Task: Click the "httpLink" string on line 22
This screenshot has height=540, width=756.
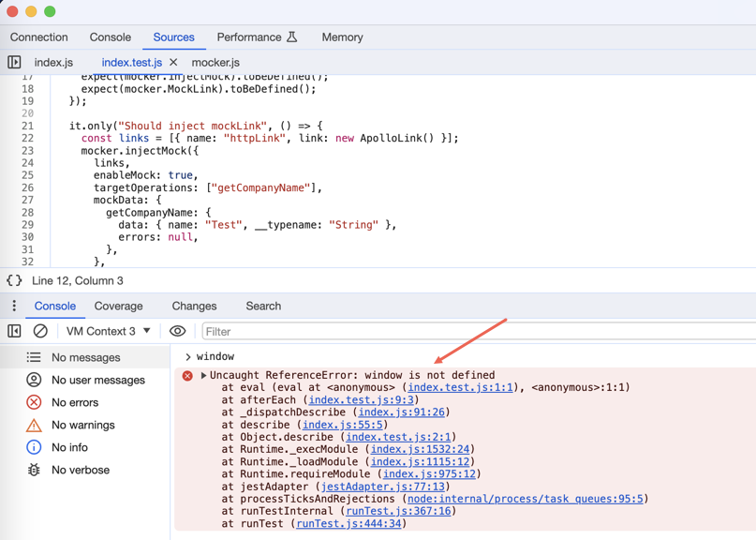Action: point(255,139)
